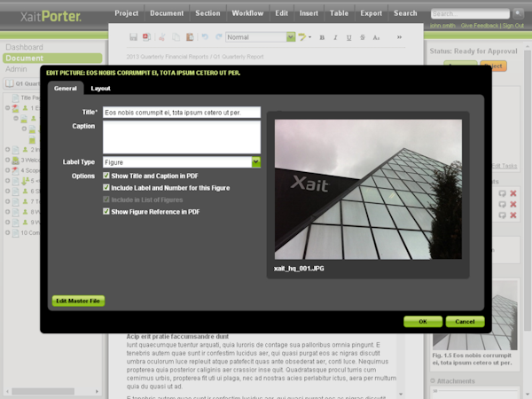This screenshot has width=532, height=399.
Task: Click the user icon on section 6 row
Action: pos(25,191)
